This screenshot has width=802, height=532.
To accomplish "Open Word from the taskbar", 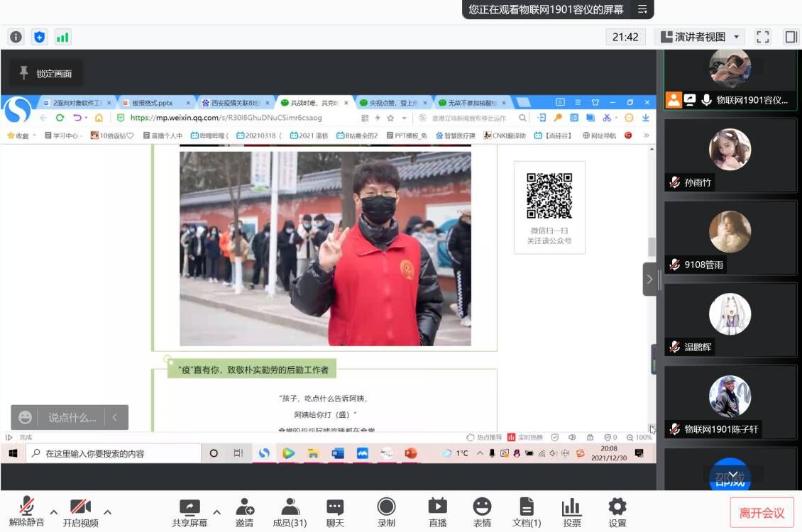I will pyautogui.click(x=337, y=453).
